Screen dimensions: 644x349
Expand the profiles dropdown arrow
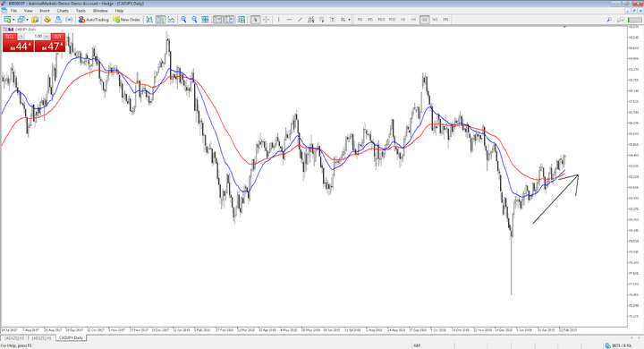pyautogui.click(x=27, y=20)
